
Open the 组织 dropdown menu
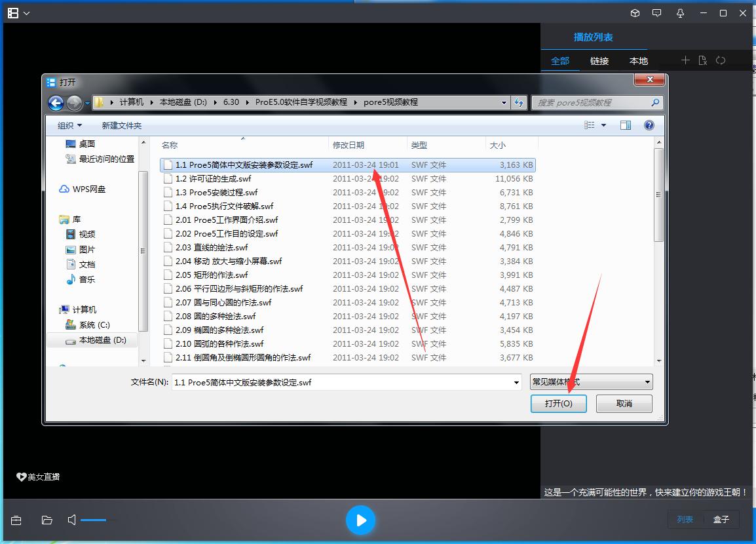(69, 125)
